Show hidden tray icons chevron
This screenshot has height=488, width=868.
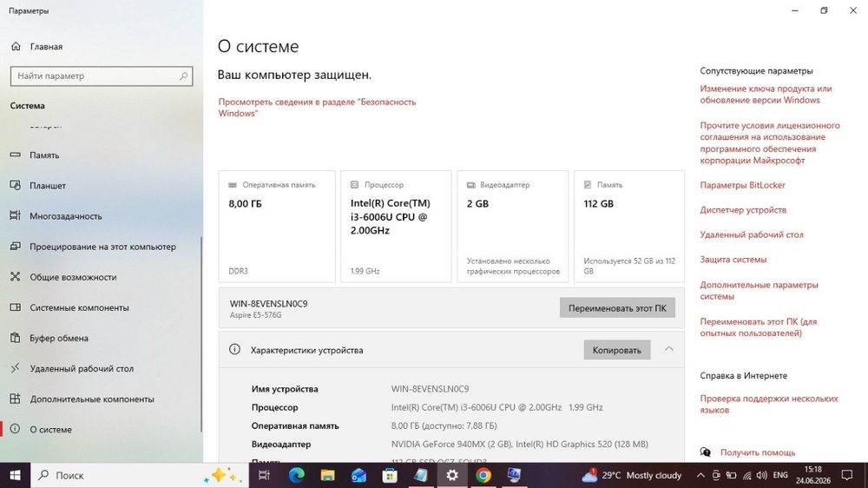coord(700,475)
